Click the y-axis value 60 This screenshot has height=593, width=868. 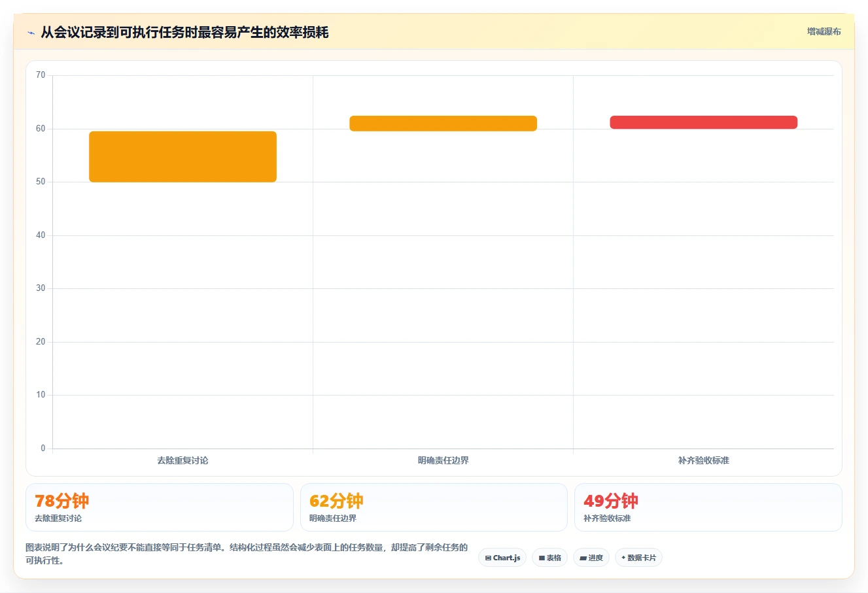click(41, 129)
